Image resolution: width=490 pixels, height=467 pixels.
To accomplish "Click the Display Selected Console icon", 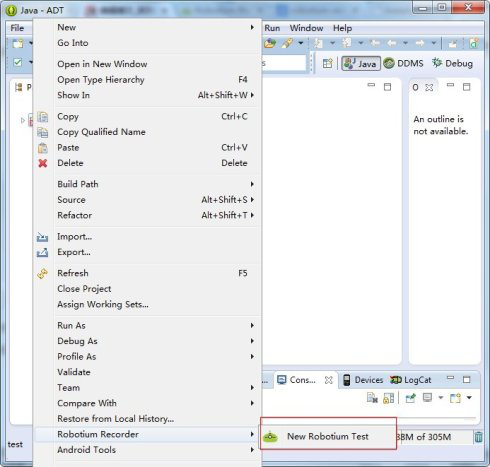I will 427,398.
